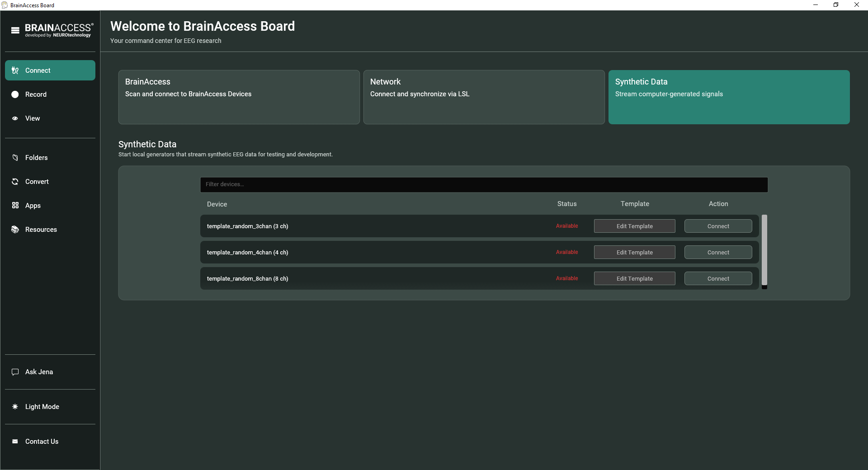Edit Template for template_random_8chan
The height and width of the screenshot is (470, 868).
tap(635, 279)
